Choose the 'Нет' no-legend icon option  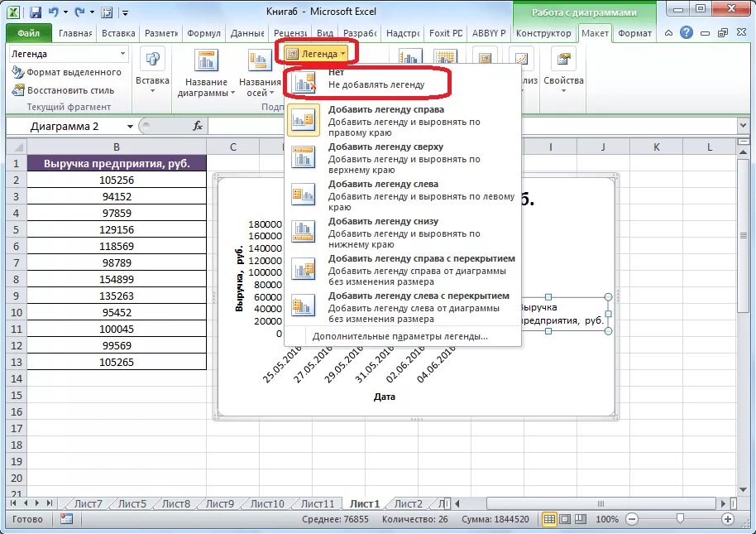[304, 82]
